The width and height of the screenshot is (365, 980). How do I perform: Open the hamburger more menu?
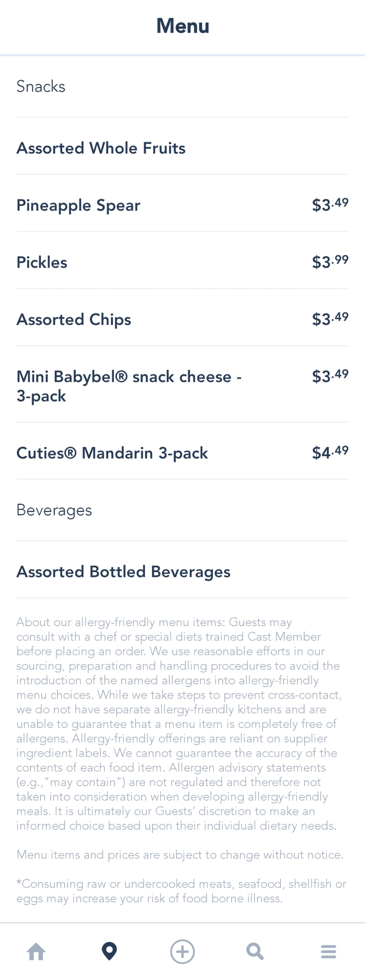[328, 951]
